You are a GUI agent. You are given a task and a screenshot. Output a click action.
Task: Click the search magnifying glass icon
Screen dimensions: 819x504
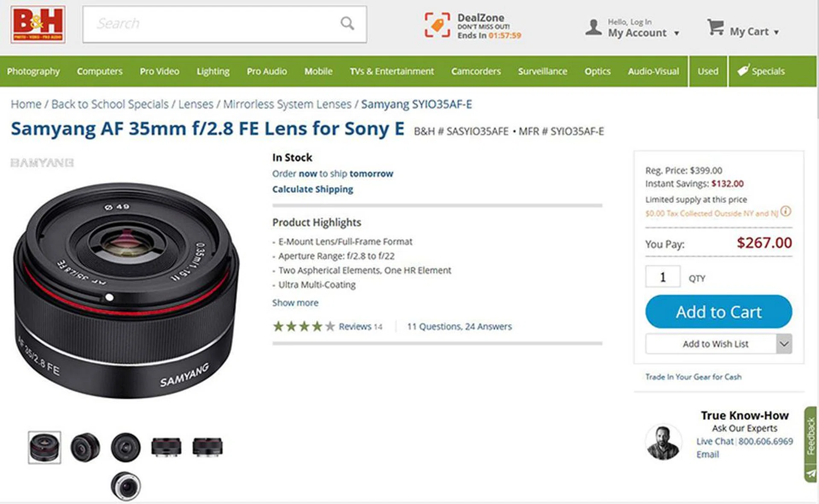[347, 23]
